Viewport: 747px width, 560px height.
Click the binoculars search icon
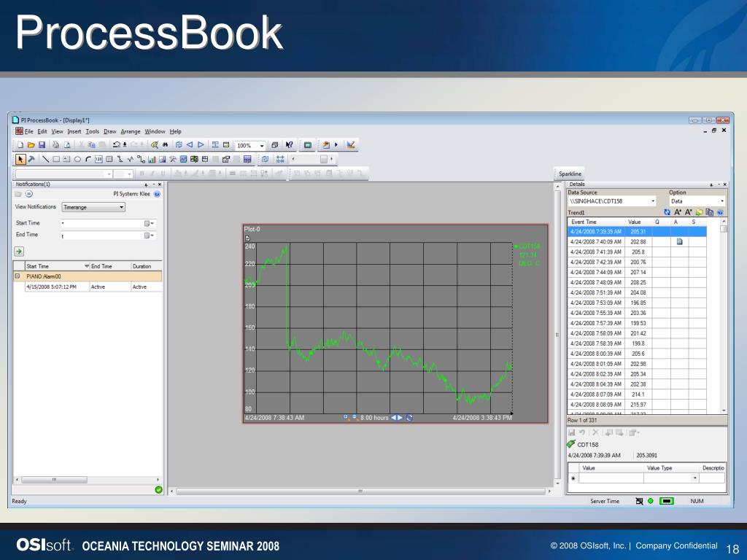(x=165, y=145)
